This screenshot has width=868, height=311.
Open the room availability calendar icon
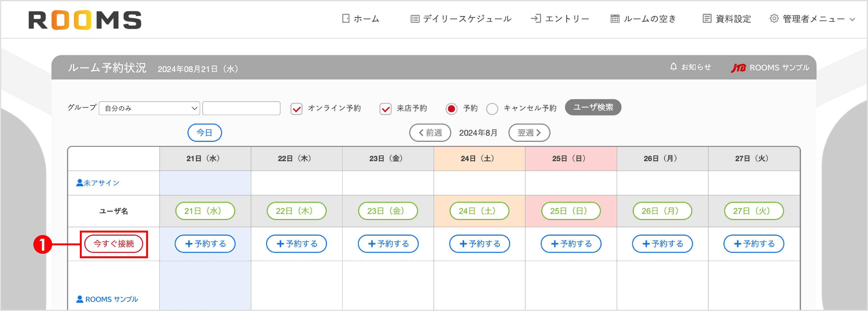(614, 19)
